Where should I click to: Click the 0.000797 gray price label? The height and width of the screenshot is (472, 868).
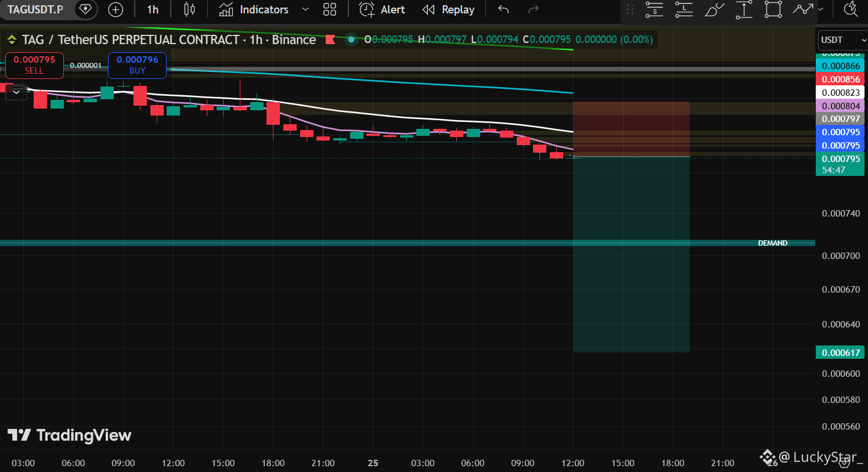[x=840, y=118]
